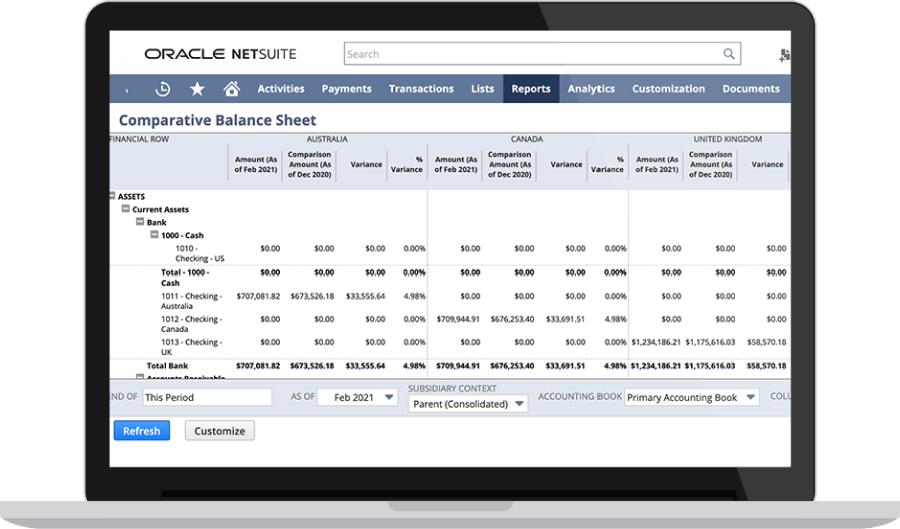This screenshot has width=900, height=529.
Task: Click the Oracle NetSuite logo
Action: pyautogui.click(x=220, y=54)
